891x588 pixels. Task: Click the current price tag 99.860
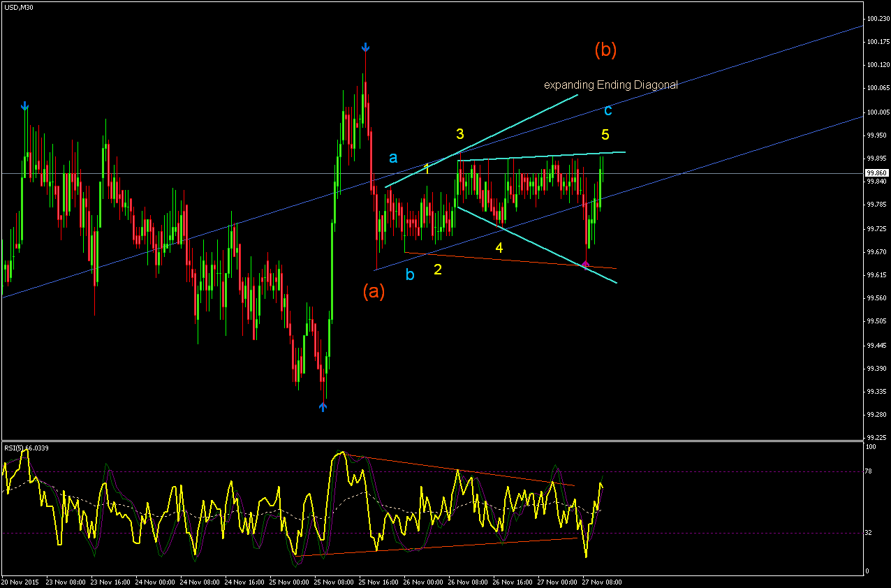[x=876, y=172]
